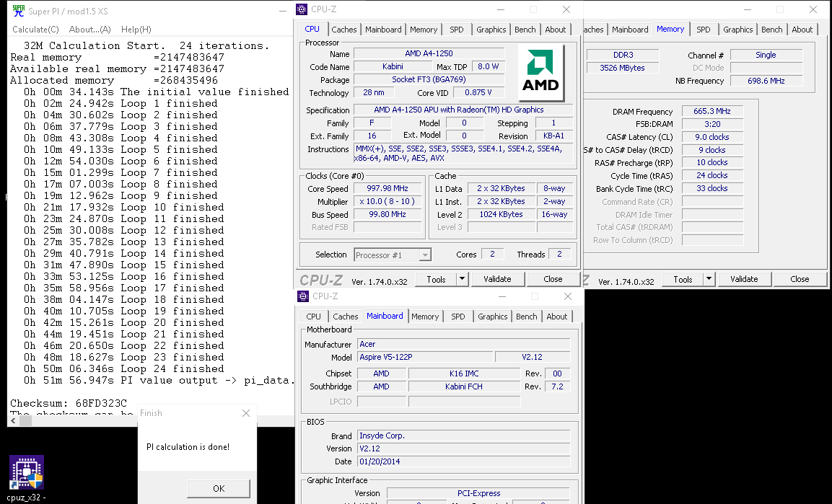Image resolution: width=832 pixels, height=504 pixels.
Task: Select the CPU tab in top CPU-Z window
Action: point(312,29)
